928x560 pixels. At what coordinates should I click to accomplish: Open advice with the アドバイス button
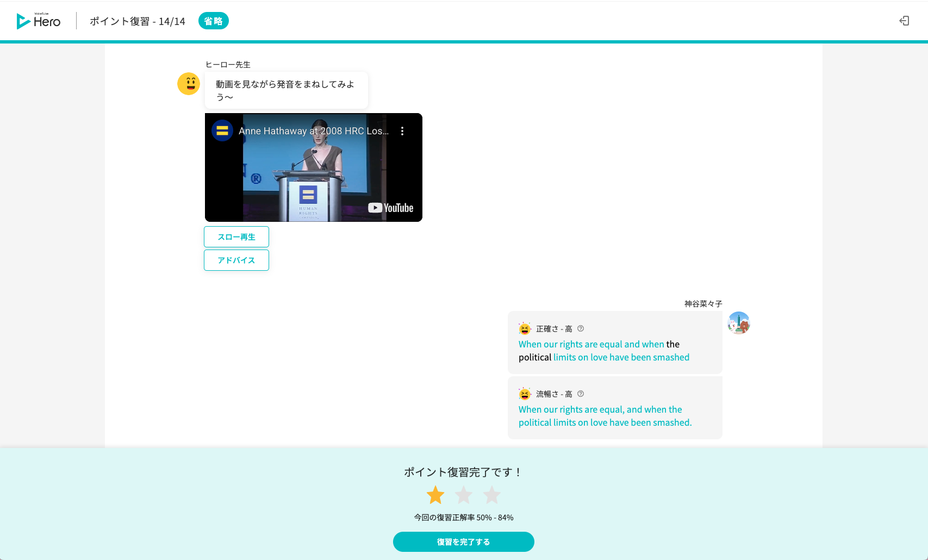pos(236,260)
